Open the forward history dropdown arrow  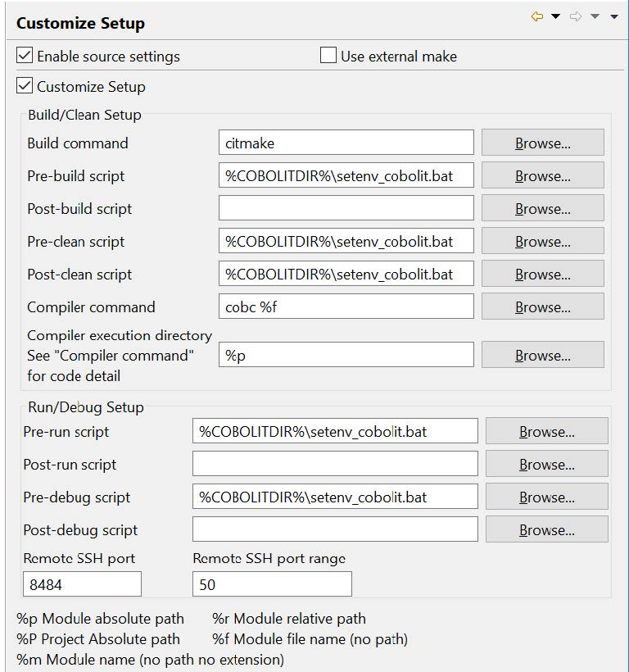[595, 16]
